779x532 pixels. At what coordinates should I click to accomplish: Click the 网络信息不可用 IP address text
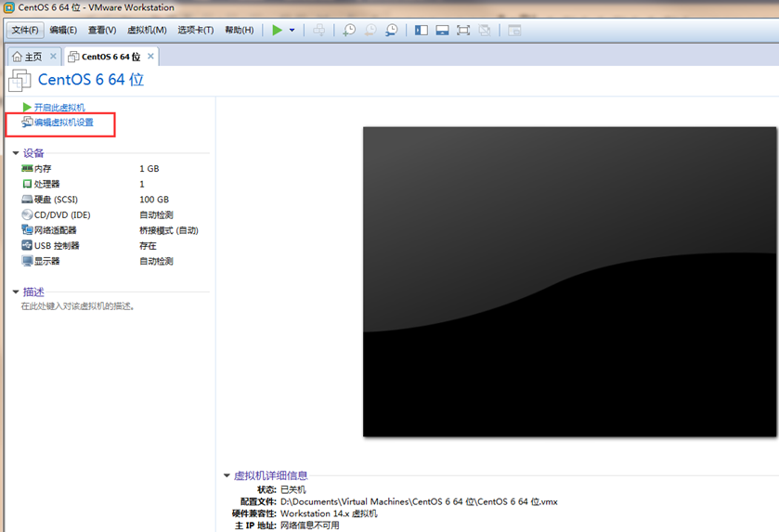309,526
